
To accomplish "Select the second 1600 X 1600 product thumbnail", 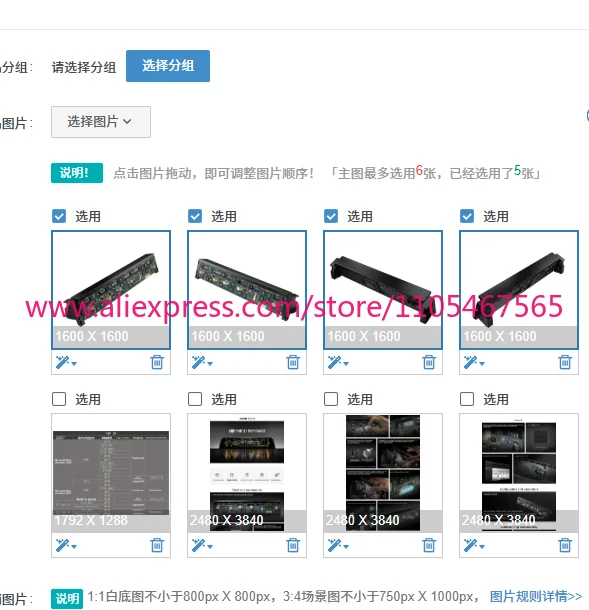I will click(247, 290).
